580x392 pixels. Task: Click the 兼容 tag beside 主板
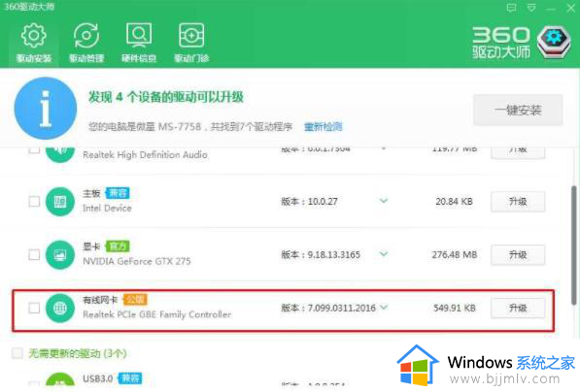click(118, 193)
